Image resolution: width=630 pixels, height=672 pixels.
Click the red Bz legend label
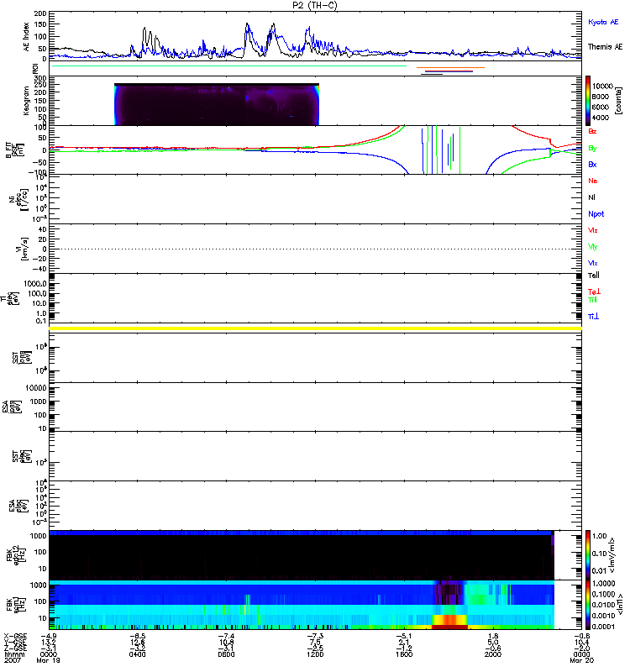(x=592, y=132)
